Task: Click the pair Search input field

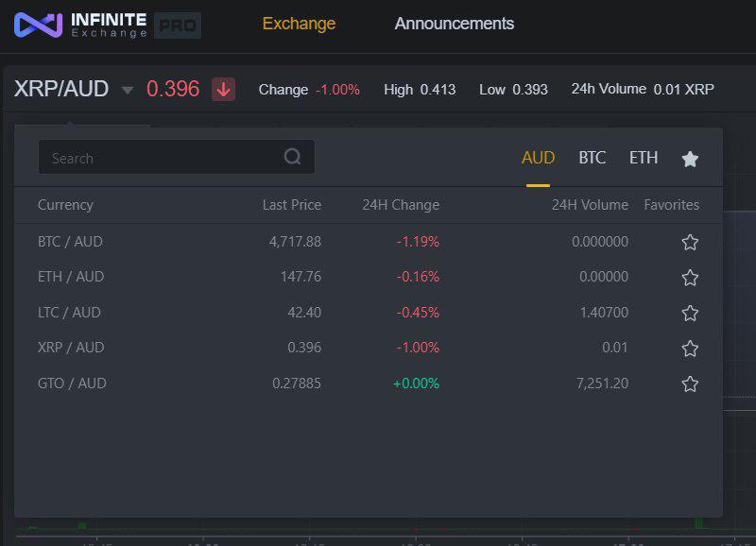Action: click(x=161, y=158)
